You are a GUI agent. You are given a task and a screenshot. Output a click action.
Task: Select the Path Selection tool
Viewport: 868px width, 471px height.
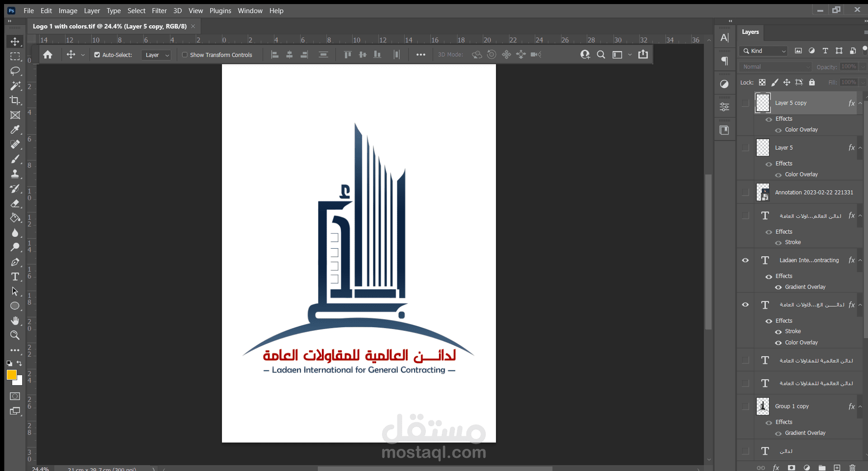[x=15, y=292]
